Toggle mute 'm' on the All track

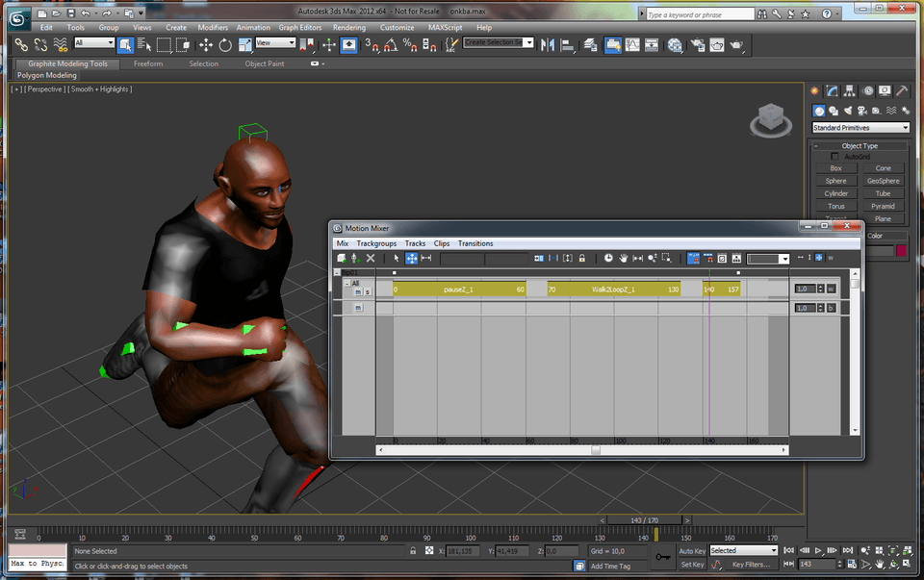357,291
